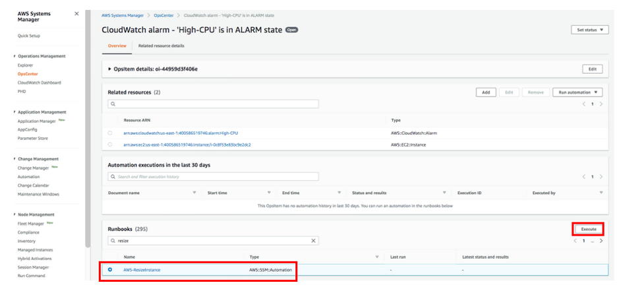Select the EC2 instance resource radio
The width and height of the screenshot is (644, 295).
(109, 145)
